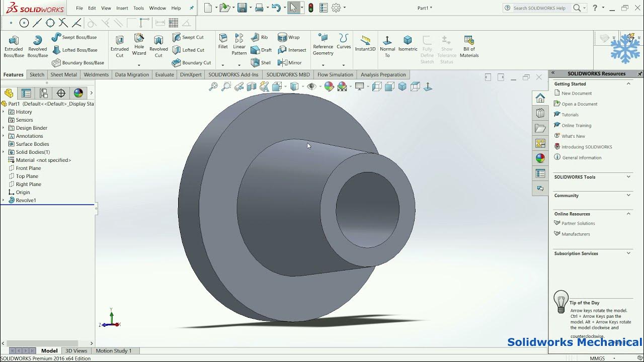Open DisplayManager tab in feature tree panel
Screen dimensions: 644x362
tap(78, 93)
